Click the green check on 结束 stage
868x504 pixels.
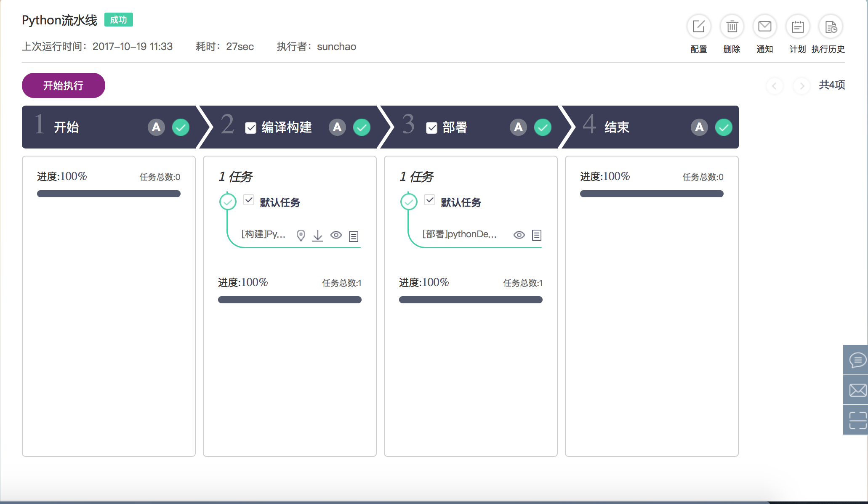[724, 127]
